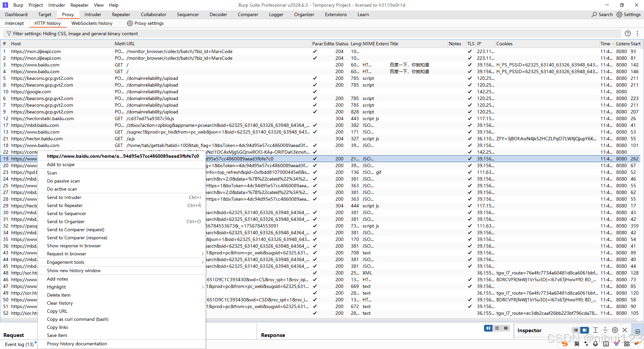Open Proxy settings gear
The height and width of the screenshot is (349, 644).
click(x=130, y=23)
